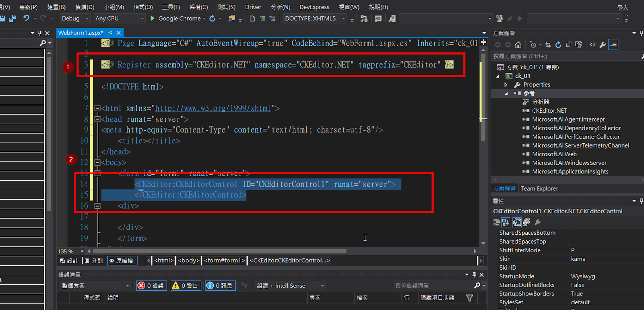This screenshot has height=310, width=644.
Task: Switch to 分割 split view
Action: 94,261
